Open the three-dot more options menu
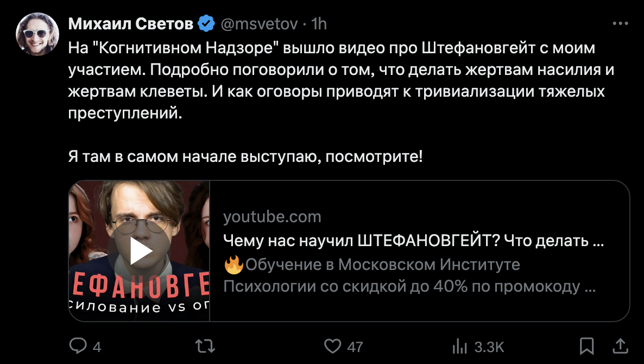The height and width of the screenshot is (364, 644). coord(620,24)
